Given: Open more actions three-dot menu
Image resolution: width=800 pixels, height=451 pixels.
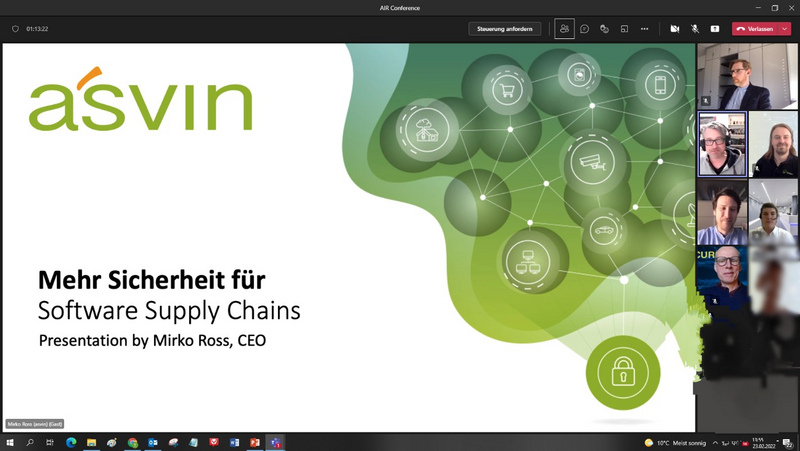Looking at the screenshot, I should [644, 29].
